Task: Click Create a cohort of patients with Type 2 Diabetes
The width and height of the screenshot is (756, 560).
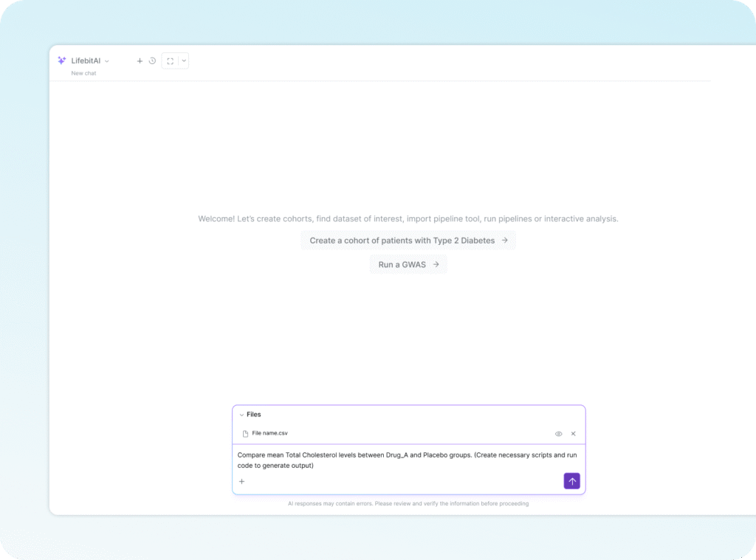Action: pos(408,240)
